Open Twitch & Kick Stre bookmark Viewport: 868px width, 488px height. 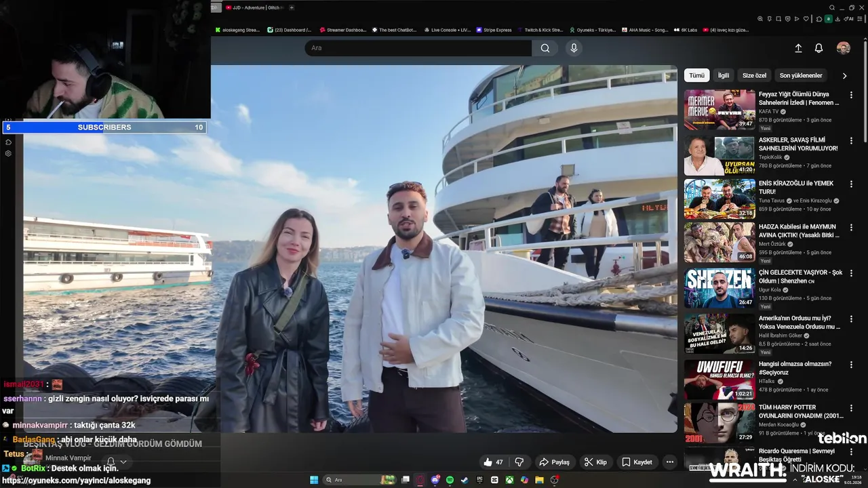540,30
